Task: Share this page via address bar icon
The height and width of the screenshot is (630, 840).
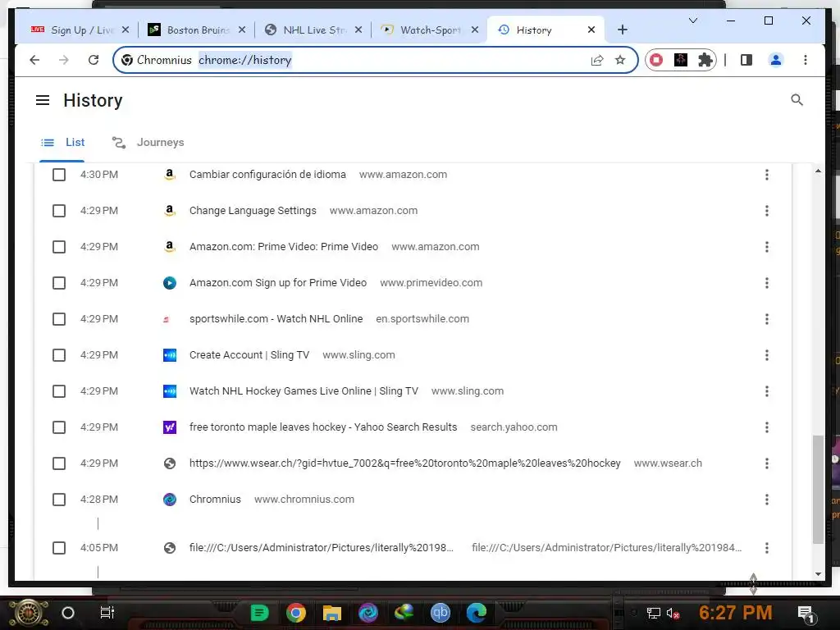Action: tap(597, 60)
